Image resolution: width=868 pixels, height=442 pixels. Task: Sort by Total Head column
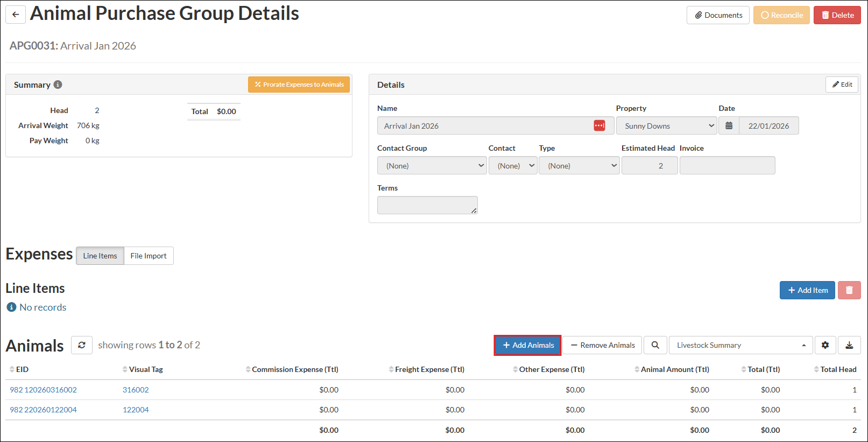[837, 369]
